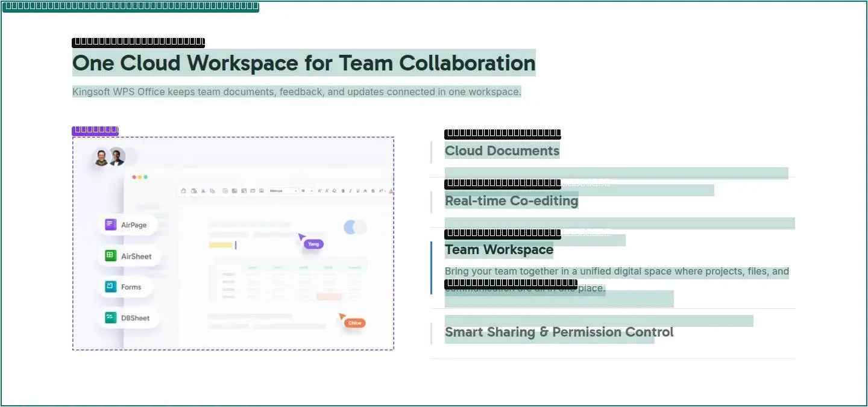
Task: Click the One Cloud Workspace heading
Action: click(x=304, y=63)
